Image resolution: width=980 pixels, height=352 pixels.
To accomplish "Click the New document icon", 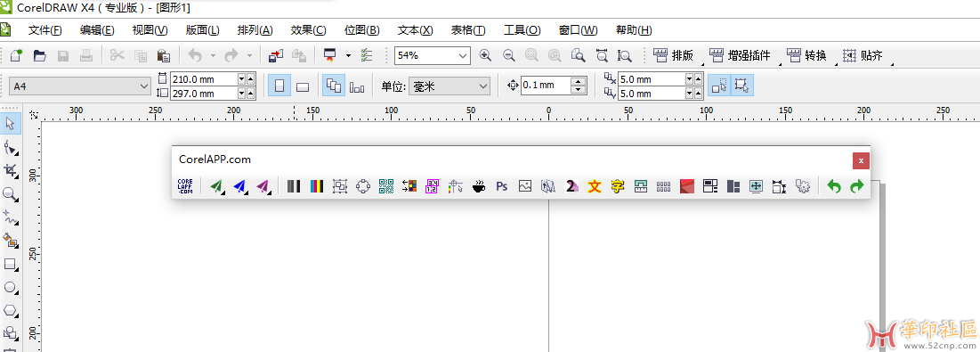I will click(x=16, y=55).
